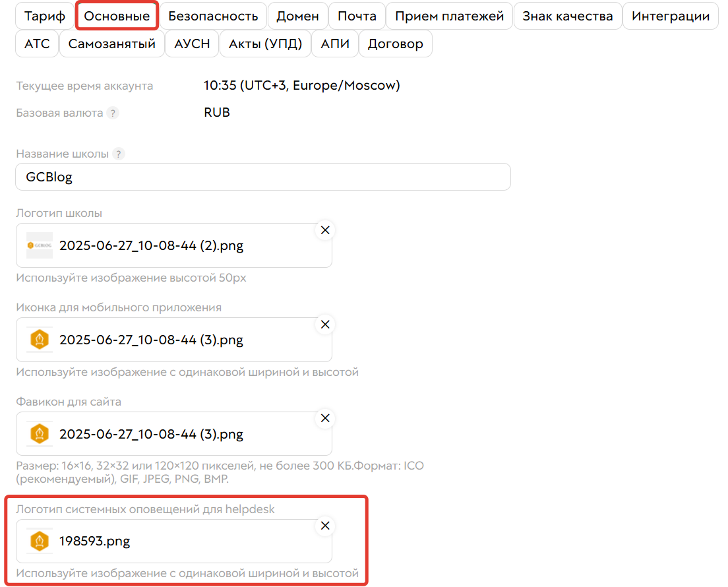
Task: Open the Домен tab
Action: click(x=297, y=16)
